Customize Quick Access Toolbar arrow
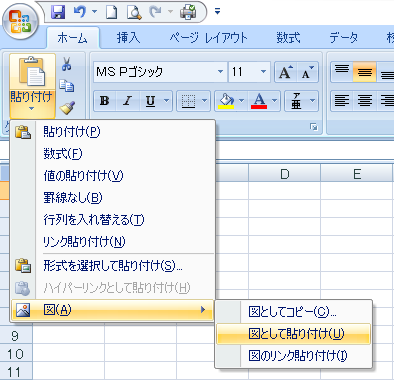This screenshot has width=394, height=380. coord(217,12)
